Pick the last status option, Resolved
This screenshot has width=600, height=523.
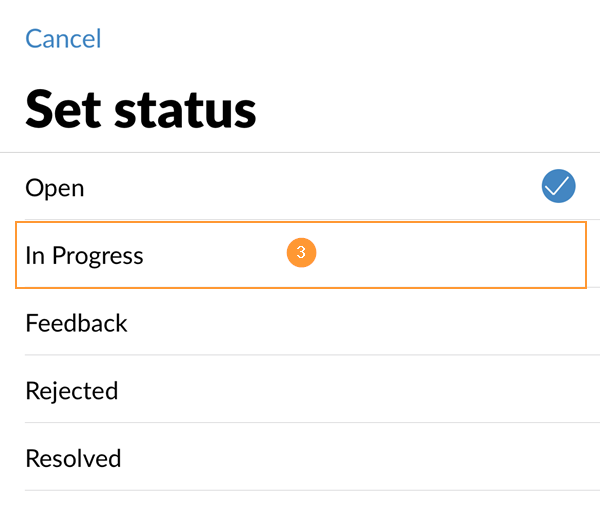click(x=300, y=458)
